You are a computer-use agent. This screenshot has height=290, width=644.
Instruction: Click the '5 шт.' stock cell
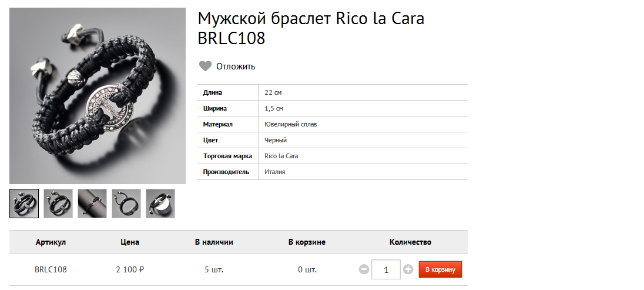pos(214,270)
